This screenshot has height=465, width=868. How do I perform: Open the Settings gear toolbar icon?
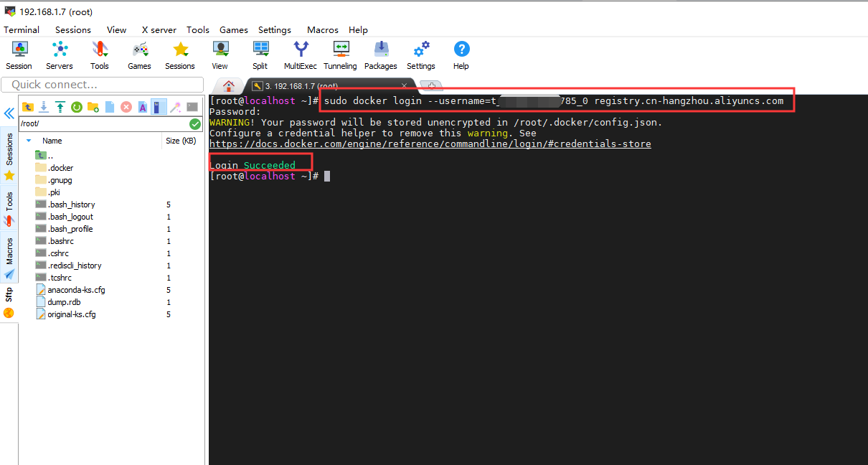click(421, 55)
